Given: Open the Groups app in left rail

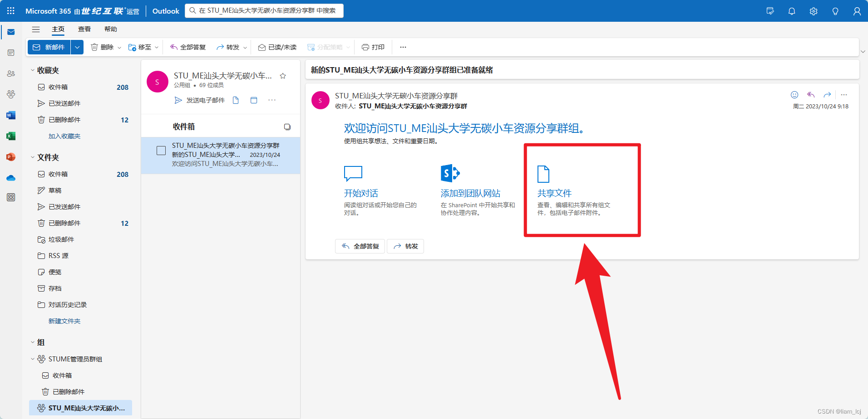Looking at the screenshot, I should pyautogui.click(x=11, y=94).
